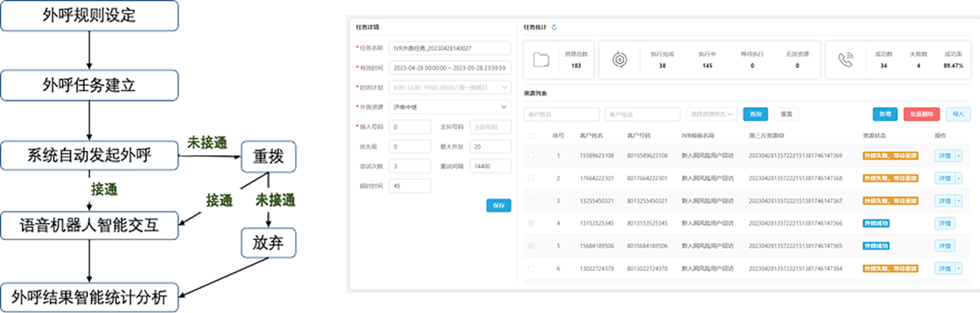Click the 放弃 flowchart box
Screen dimensions: 980x313
pos(268,243)
